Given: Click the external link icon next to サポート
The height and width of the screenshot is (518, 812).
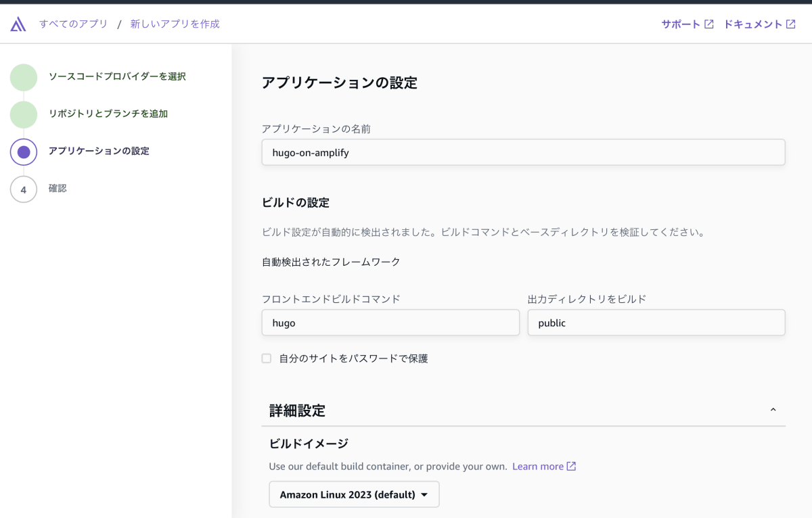Looking at the screenshot, I should [708, 23].
